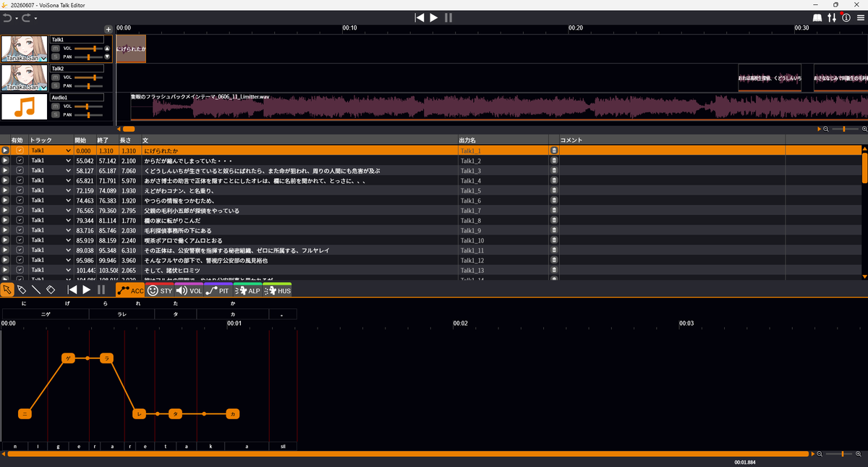Solo the Audio1 track
868x467 pixels.
(55, 114)
